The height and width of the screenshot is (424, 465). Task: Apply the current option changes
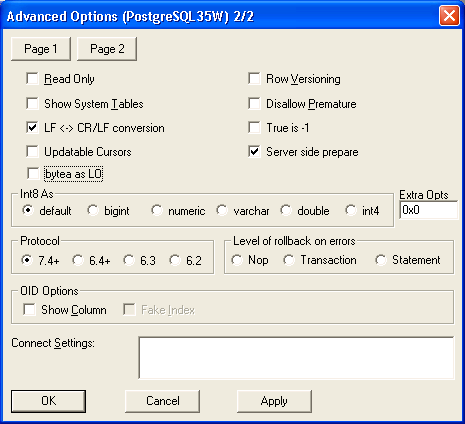[x=274, y=401]
